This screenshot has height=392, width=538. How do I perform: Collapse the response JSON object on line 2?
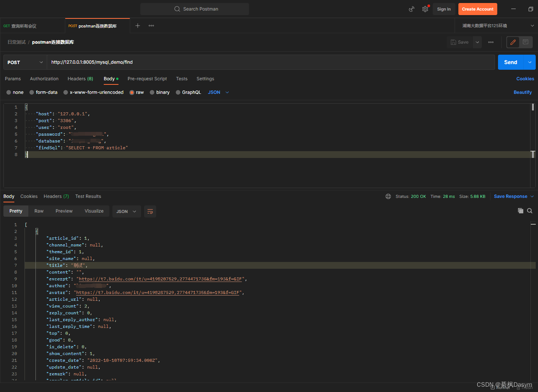coord(37,231)
